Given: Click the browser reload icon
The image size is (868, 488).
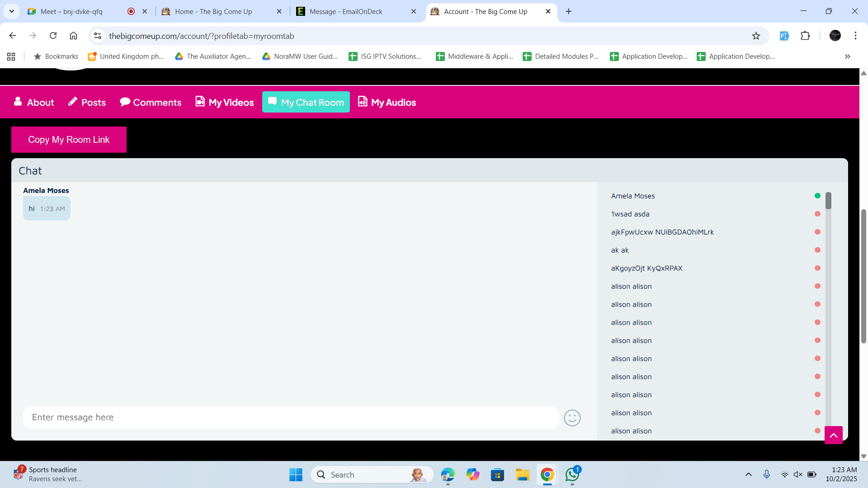Looking at the screenshot, I should tap(53, 36).
